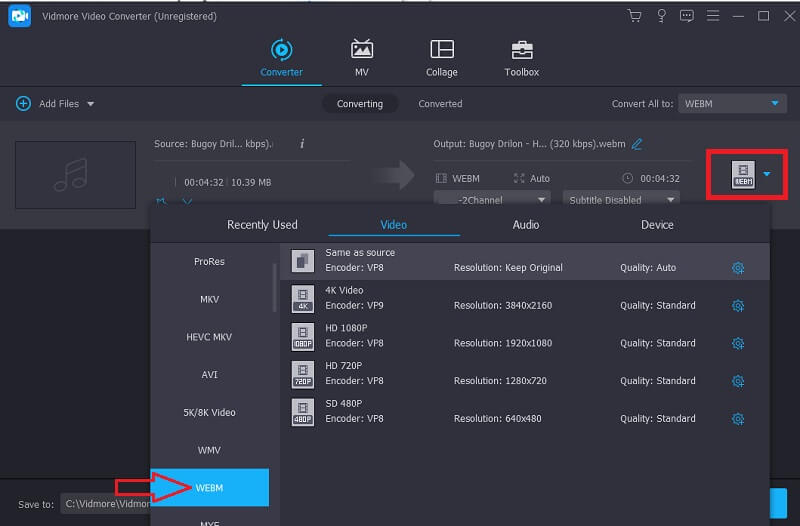Expand the Add Files dropdown arrow
This screenshot has height=526, width=800.
91,104
